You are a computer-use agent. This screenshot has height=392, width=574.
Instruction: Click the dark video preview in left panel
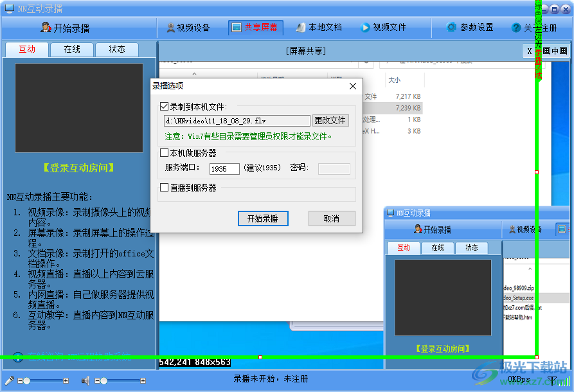click(79, 108)
